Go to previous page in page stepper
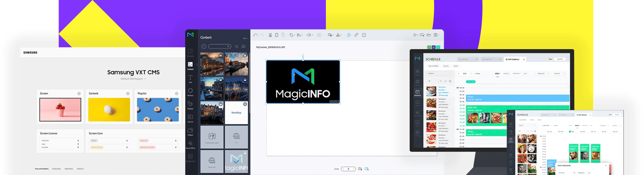The width and height of the screenshot is (644, 175). click(x=343, y=169)
